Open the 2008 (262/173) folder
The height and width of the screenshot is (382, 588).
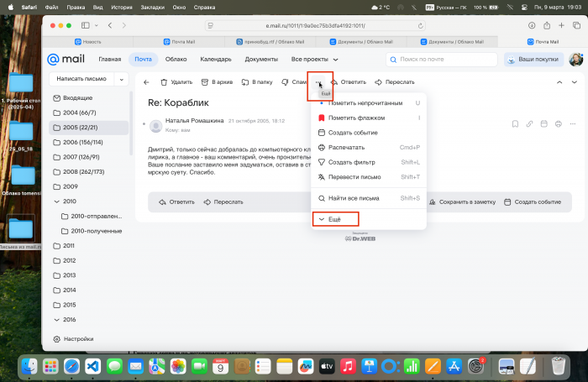88,172
